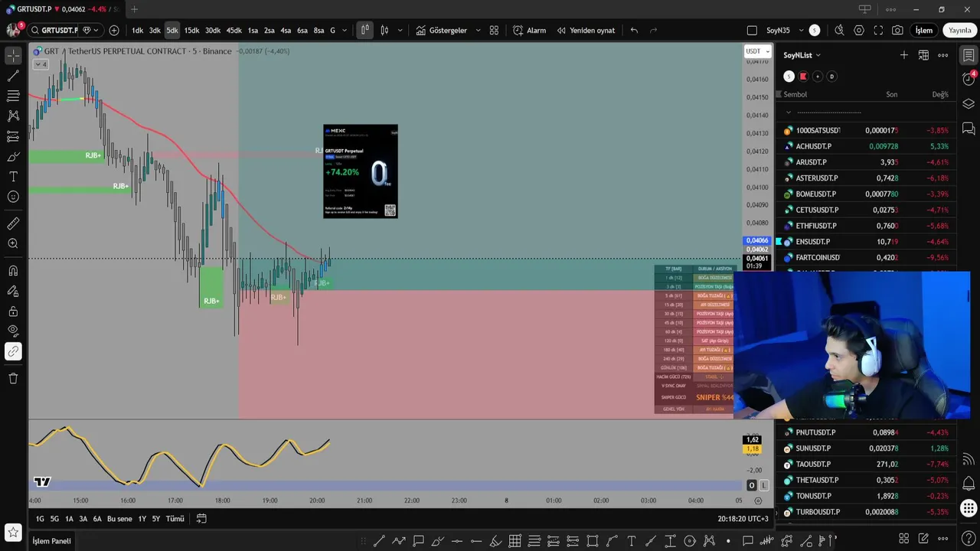The image size is (980, 551).
Task: Open the İşlem Paneli trading panel tab
Action: (x=51, y=541)
